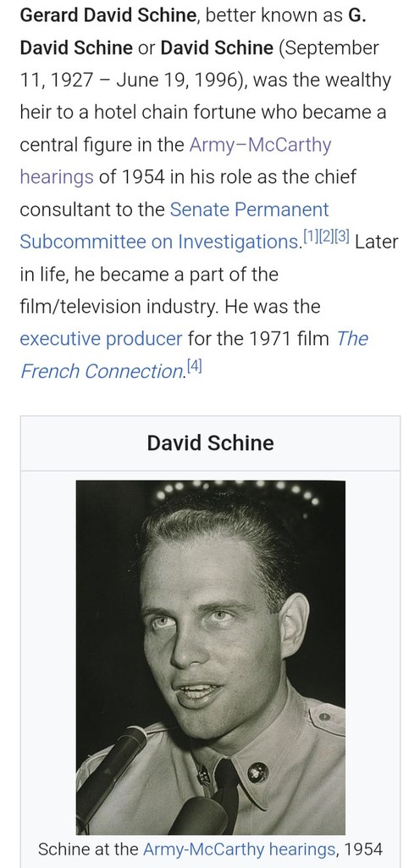The width and height of the screenshot is (420, 868).
Task: Open citation reference [4]
Action: point(194,366)
